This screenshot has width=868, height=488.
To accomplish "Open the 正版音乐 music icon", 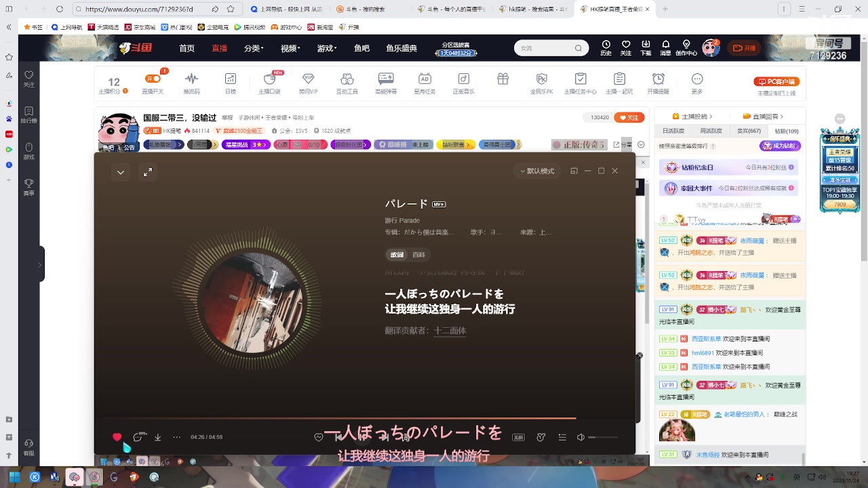I will [464, 83].
